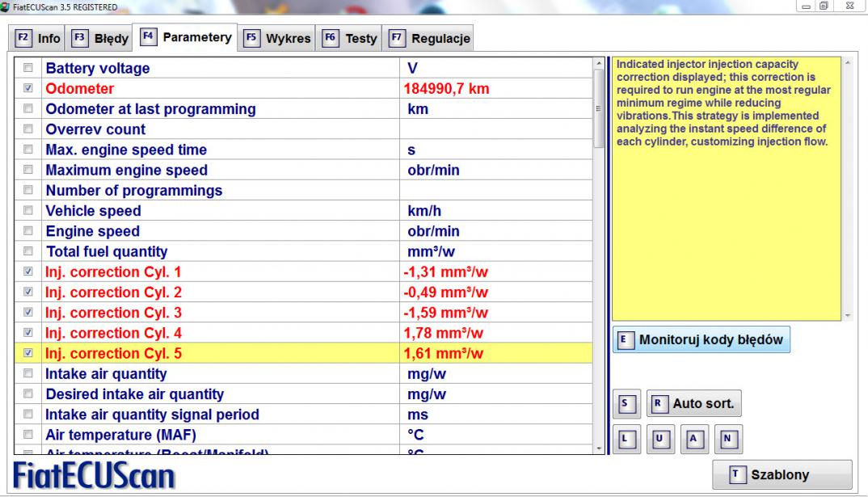Disable Inj. correction Cyl. 3 checkbox
The image size is (868, 497).
click(27, 312)
